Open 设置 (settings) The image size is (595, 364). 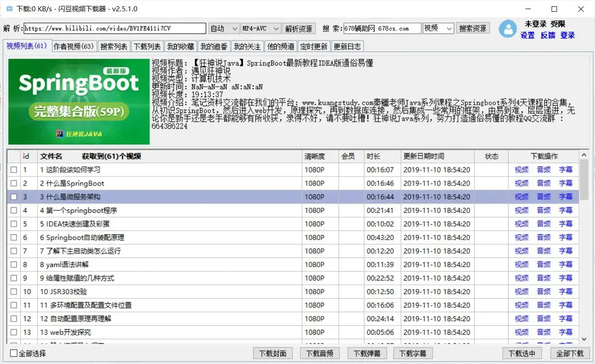528,35
